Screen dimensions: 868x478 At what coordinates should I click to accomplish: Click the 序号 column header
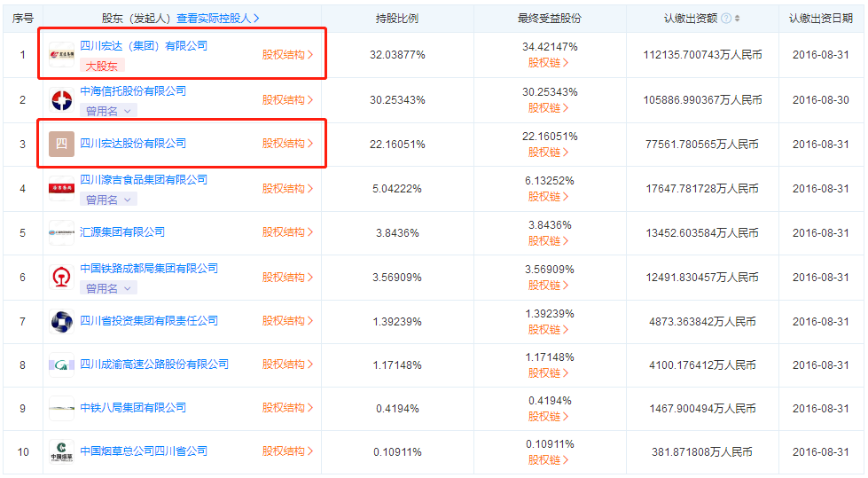[23, 19]
